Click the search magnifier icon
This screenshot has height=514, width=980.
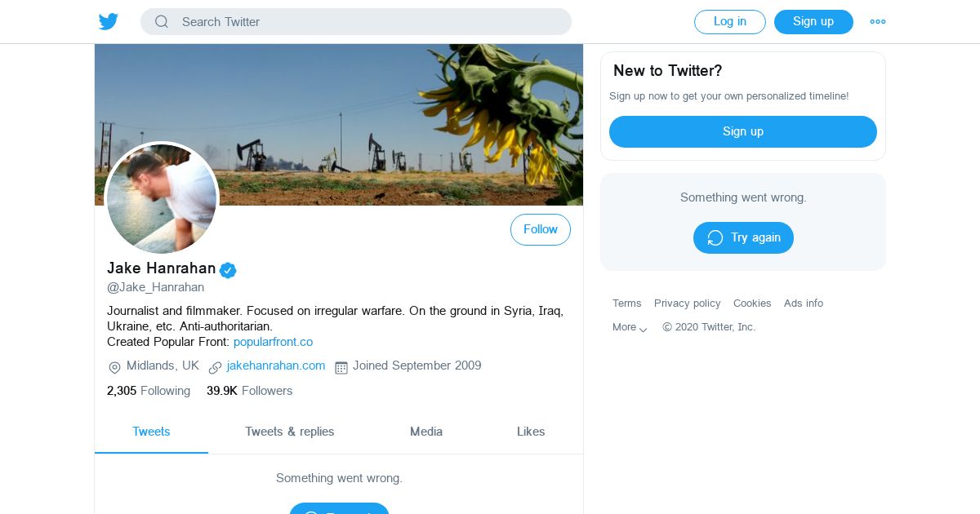click(x=162, y=22)
